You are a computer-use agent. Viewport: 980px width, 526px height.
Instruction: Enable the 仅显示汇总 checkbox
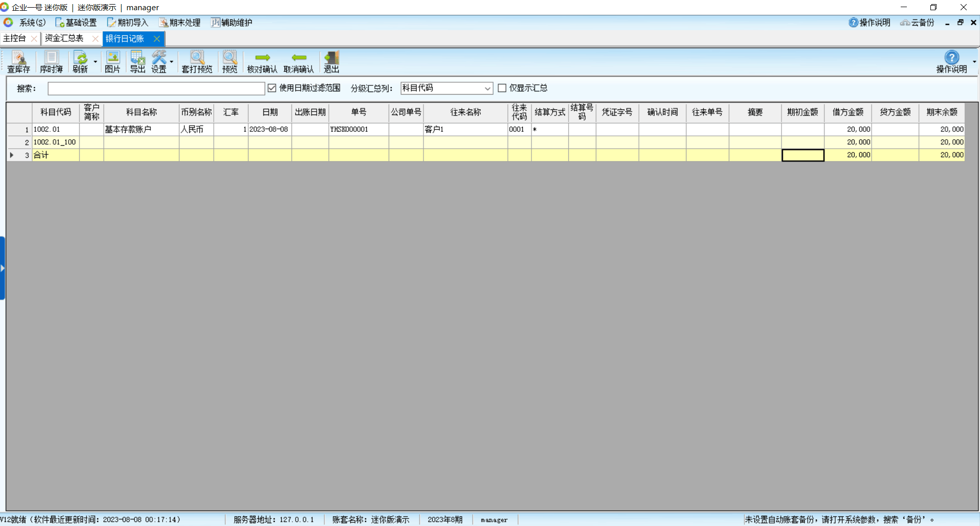point(502,88)
